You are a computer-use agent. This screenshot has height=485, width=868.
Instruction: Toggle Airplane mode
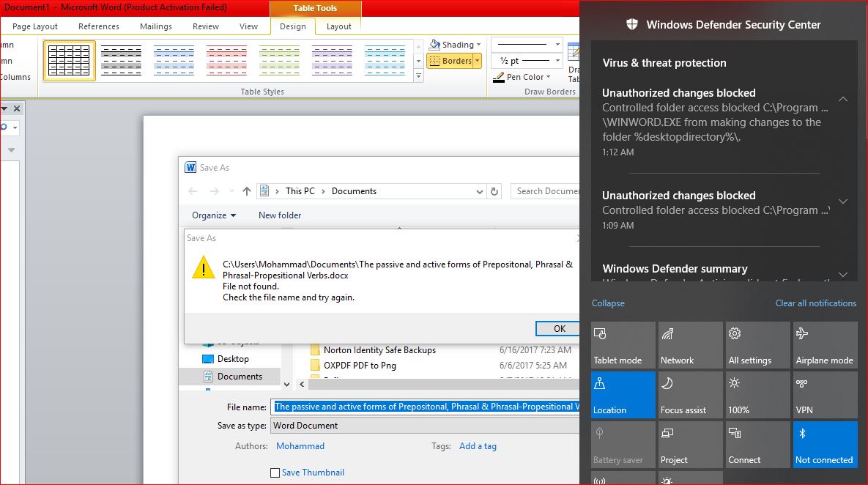(x=826, y=345)
